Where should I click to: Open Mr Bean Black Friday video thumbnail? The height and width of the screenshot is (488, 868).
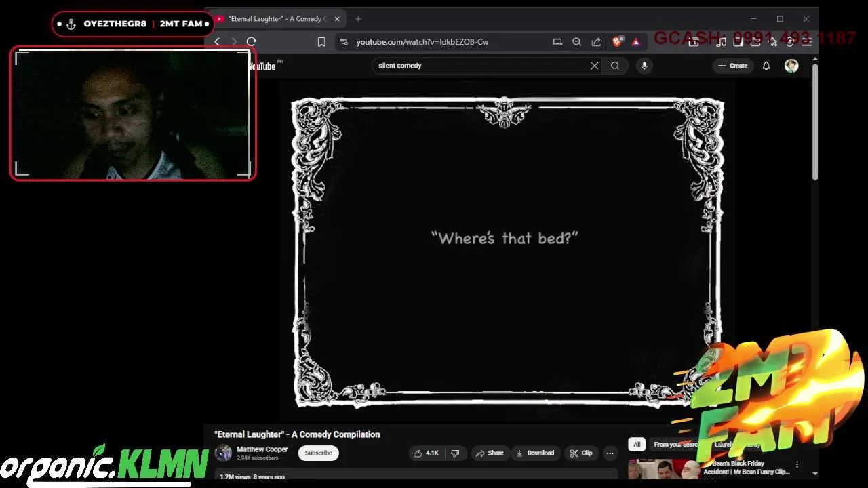pyautogui.click(x=663, y=469)
